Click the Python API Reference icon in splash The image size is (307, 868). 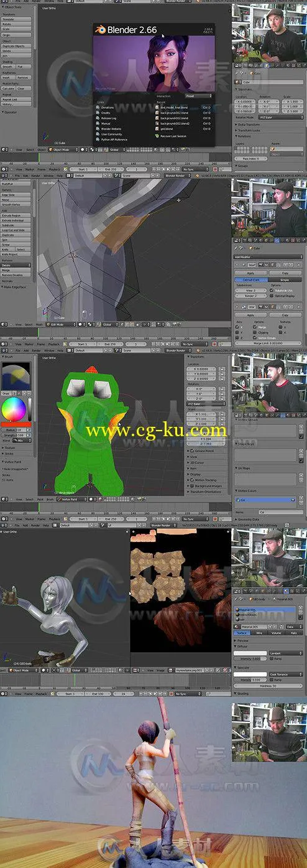point(98,139)
